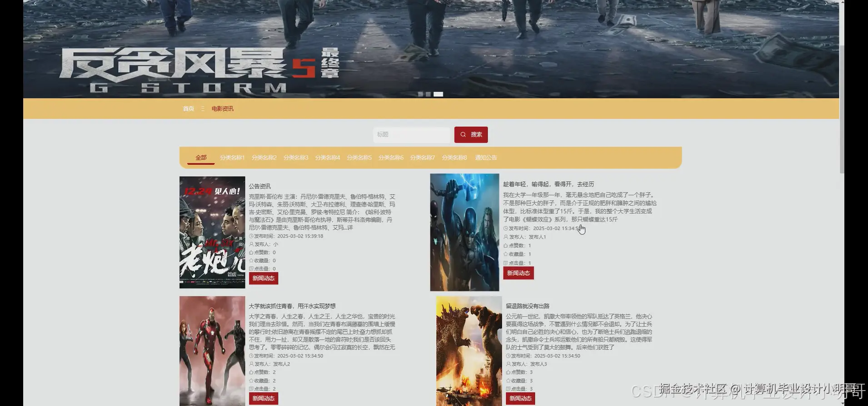Click the magnifier icon on the search button
This screenshot has height=406, width=868.
pyautogui.click(x=463, y=134)
